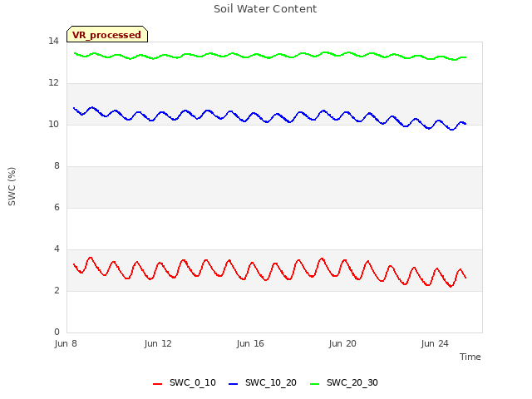The width and height of the screenshot is (532, 399).
Task: Click the SWC (%) axis label
Action: (12, 186)
